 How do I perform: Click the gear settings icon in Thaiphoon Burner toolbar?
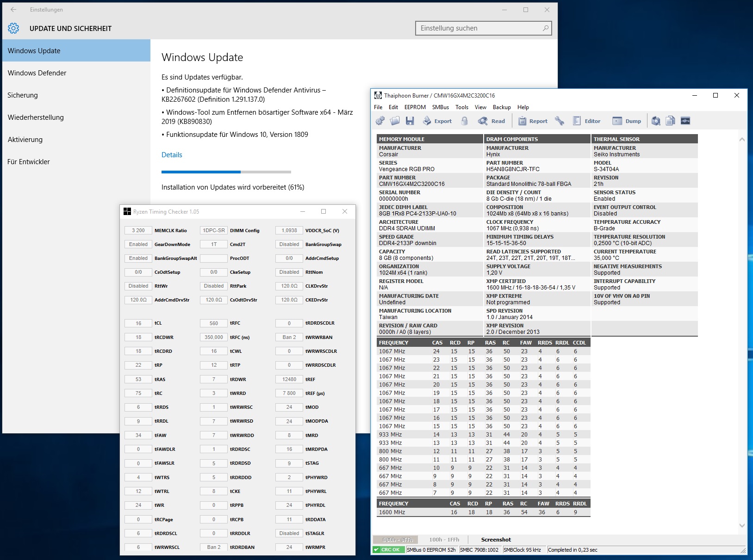380,121
